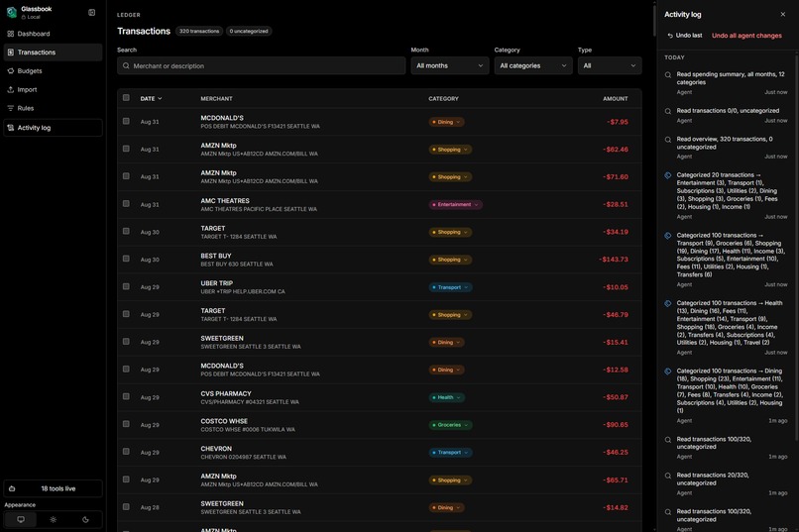Check the COSTCO WHSE row checkbox
799x532 pixels.
[126, 424]
